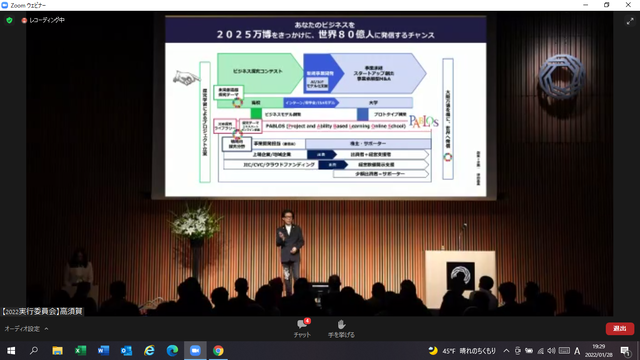Switch to Zoom taskbar icon
This screenshot has width=640, height=360.
[x=195, y=351]
